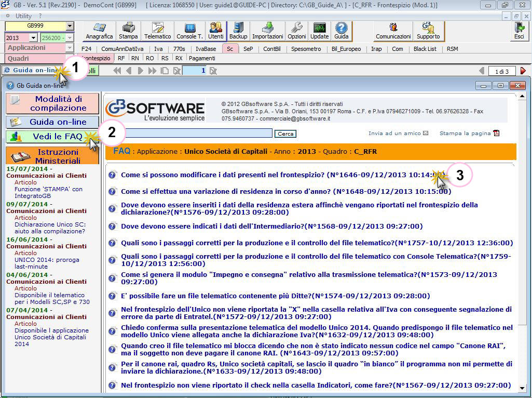This screenshot has height=398, width=532.
Task: Click the Stampa printer icon
Action: 128,31
